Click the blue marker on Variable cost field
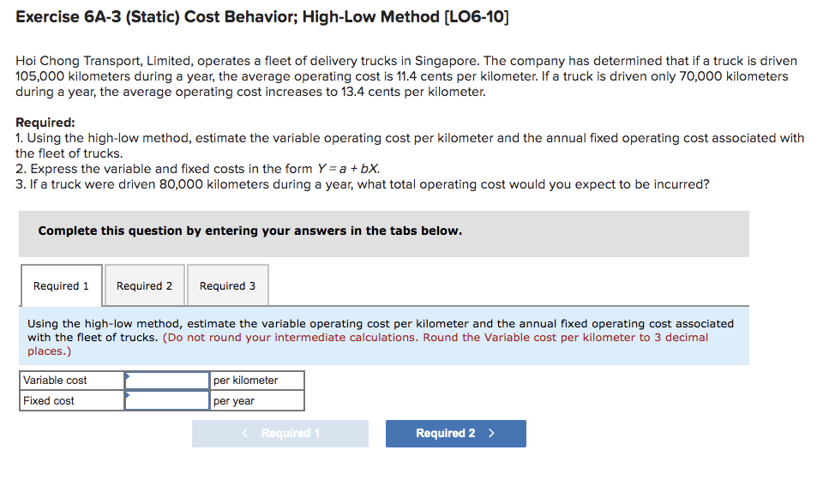The width and height of the screenshot is (835, 504). click(x=129, y=375)
